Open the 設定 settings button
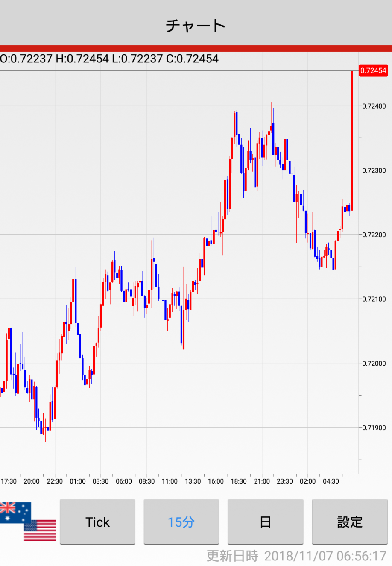The height and width of the screenshot is (566, 392). [x=349, y=522]
